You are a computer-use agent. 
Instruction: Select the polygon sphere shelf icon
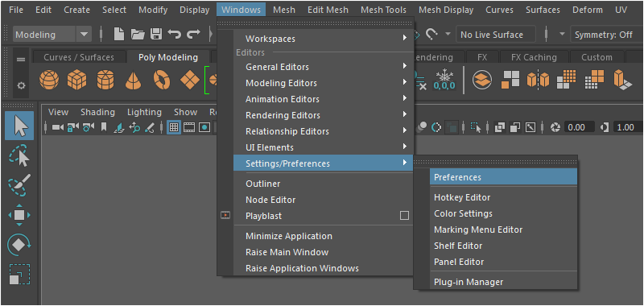[x=49, y=80]
